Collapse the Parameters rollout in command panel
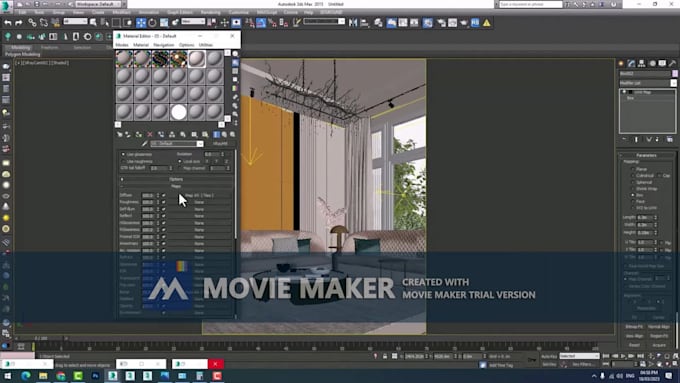680x383 pixels. click(646, 155)
